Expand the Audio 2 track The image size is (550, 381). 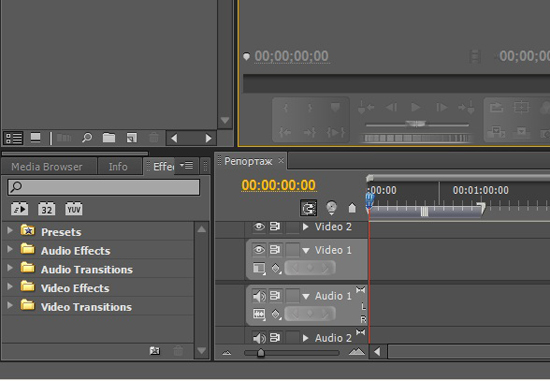click(x=306, y=338)
